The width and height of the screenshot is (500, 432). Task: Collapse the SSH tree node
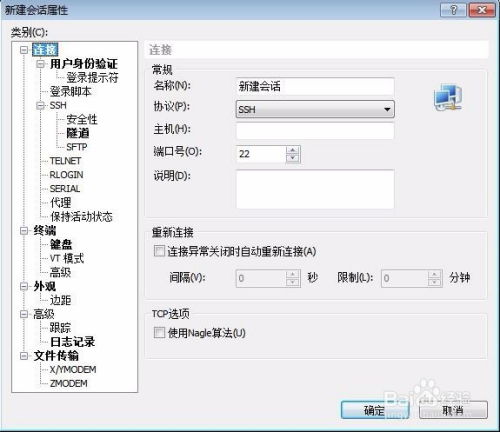(x=40, y=105)
